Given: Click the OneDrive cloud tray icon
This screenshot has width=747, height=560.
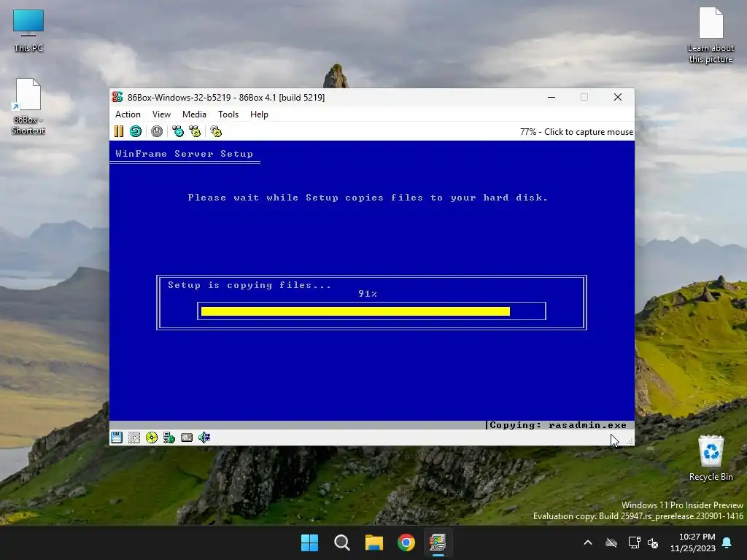Looking at the screenshot, I should click(x=611, y=542).
